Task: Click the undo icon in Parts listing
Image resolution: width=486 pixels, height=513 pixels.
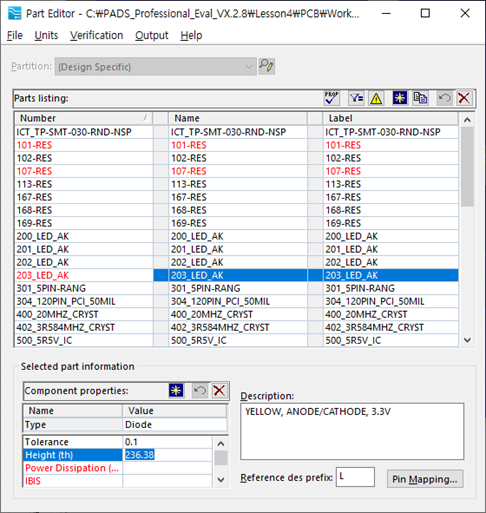Action: [x=444, y=98]
